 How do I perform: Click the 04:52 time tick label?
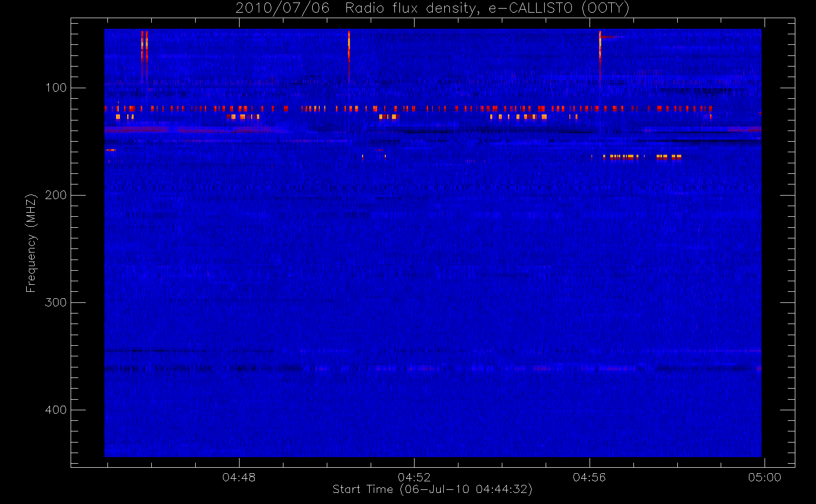tap(414, 477)
